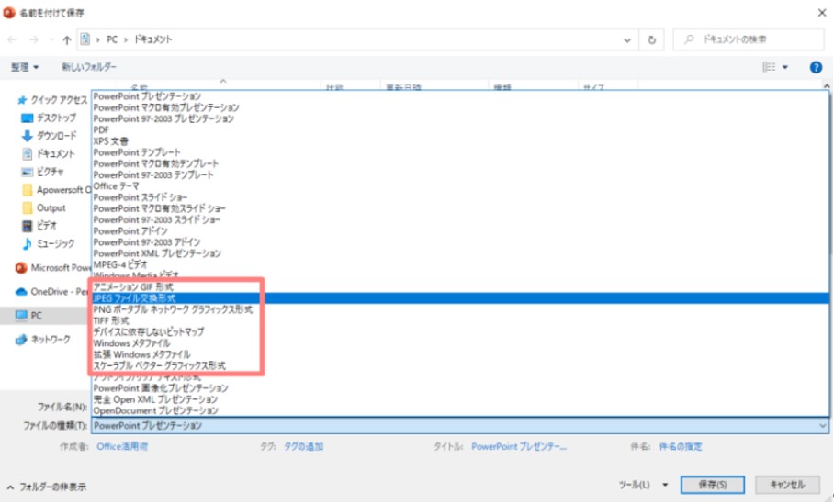Open the 整理 dropdown menu
Viewport: 834px width, 504px height.
click(25, 67)
